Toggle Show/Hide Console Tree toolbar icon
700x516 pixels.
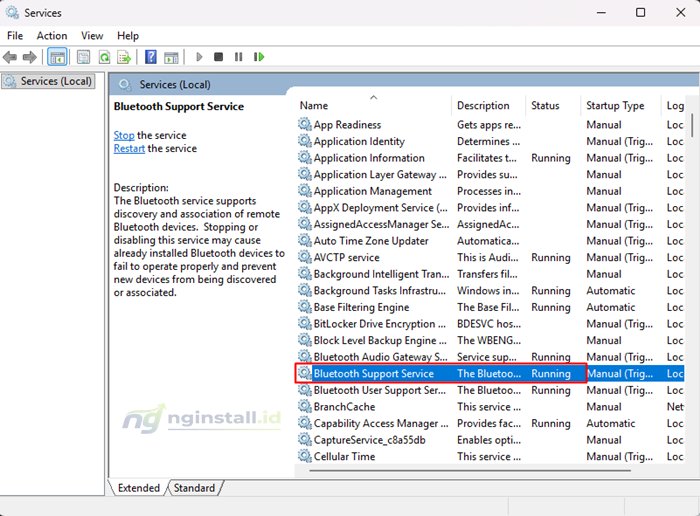click(57, 57)
